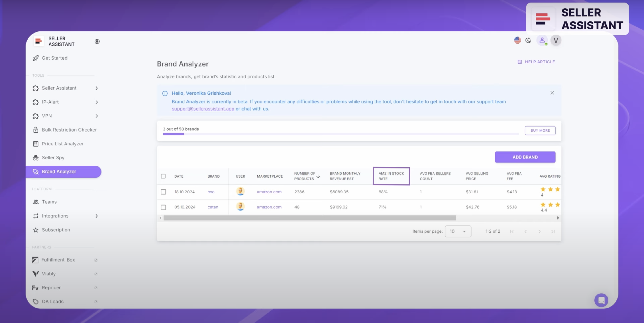Go to the Subscription menu item
The height and width of the screenshot is (323, 644).
pyautogui.click(x=56, y=230)
